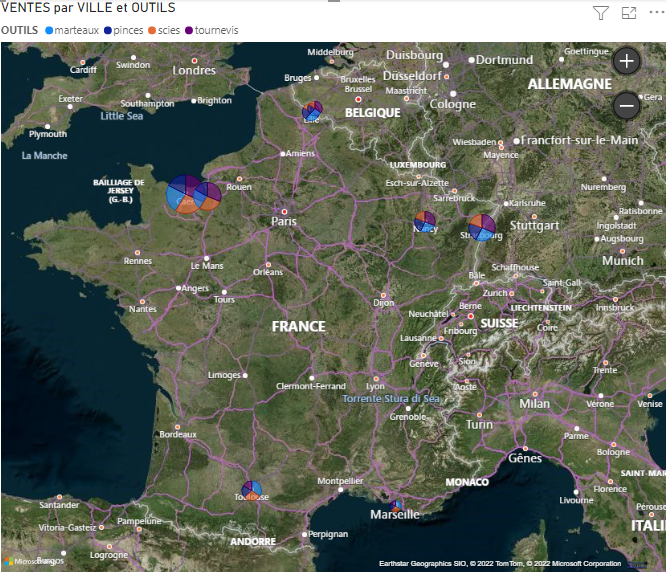Zoom in on the map with plus button
The height and width of the screenshot is (572, 666).
[626, 61]
